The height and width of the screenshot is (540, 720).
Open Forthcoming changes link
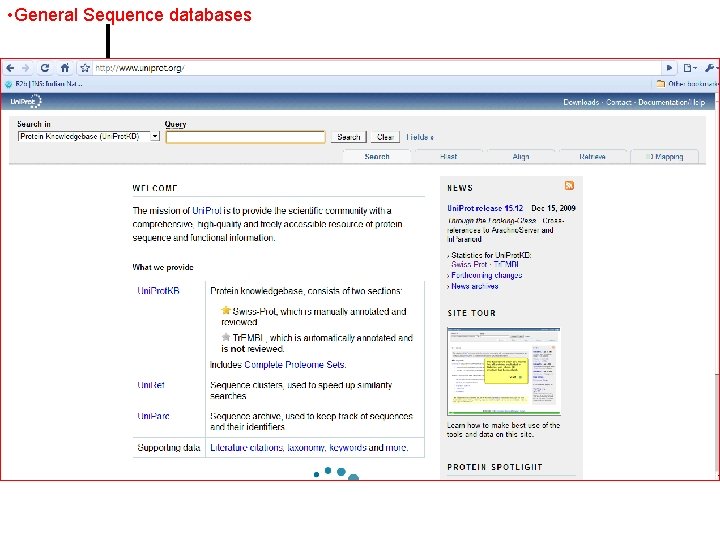tap(487, 275)
